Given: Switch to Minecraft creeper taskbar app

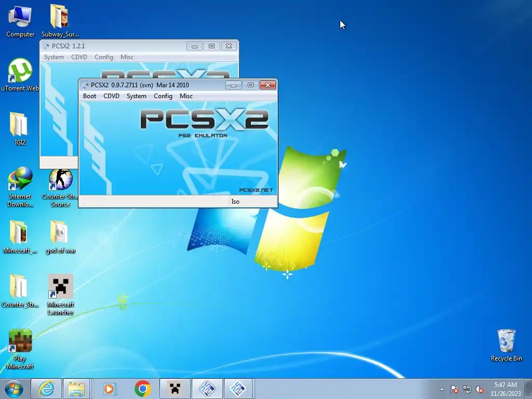Looking at the screenshot, I should tap(175, 389).
